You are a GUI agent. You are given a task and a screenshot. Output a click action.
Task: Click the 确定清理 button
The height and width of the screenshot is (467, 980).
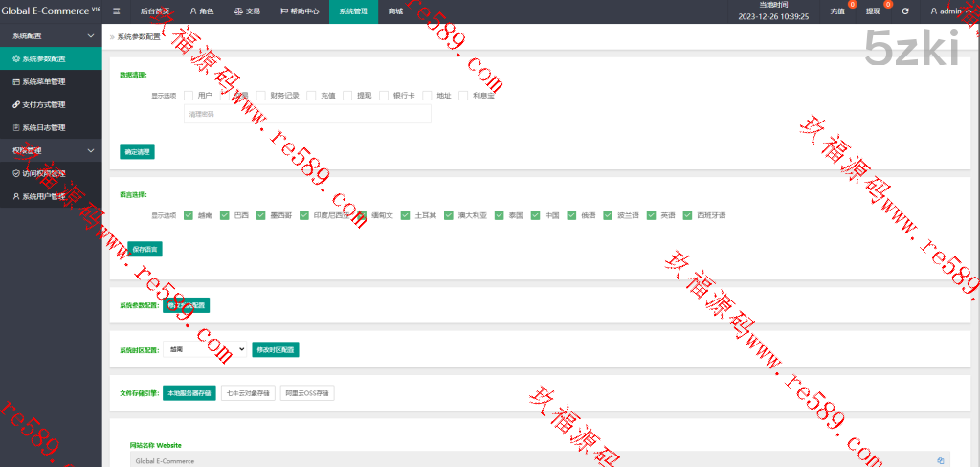[x=137, y=151]
